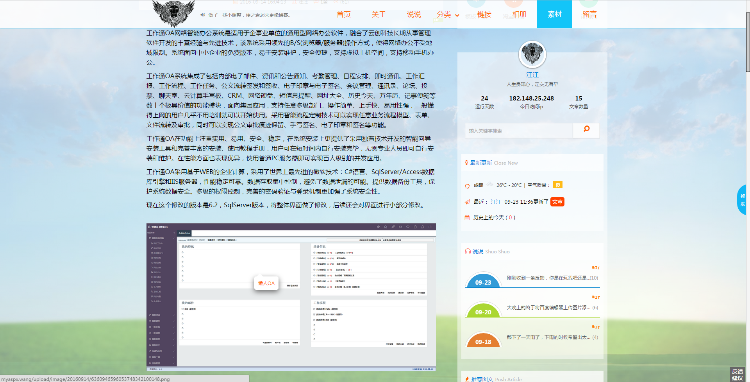This screenshot has height=382, width=750.
Task: Click the headphone icon beside Shuo Shuo
Action: pos(468,251)
